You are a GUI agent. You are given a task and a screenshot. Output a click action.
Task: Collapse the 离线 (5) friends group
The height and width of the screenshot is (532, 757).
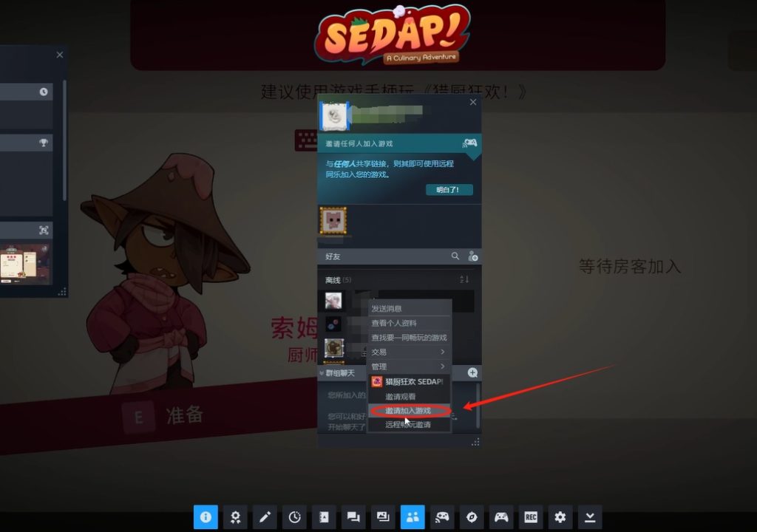coord(338,279)
